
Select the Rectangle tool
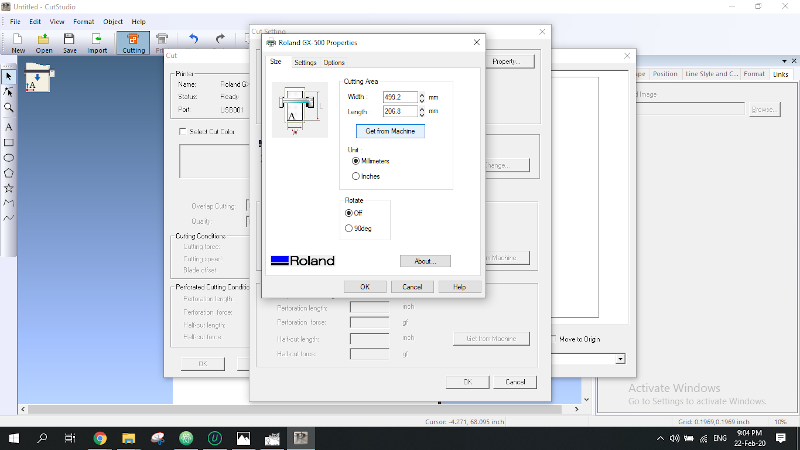(9, 143)
